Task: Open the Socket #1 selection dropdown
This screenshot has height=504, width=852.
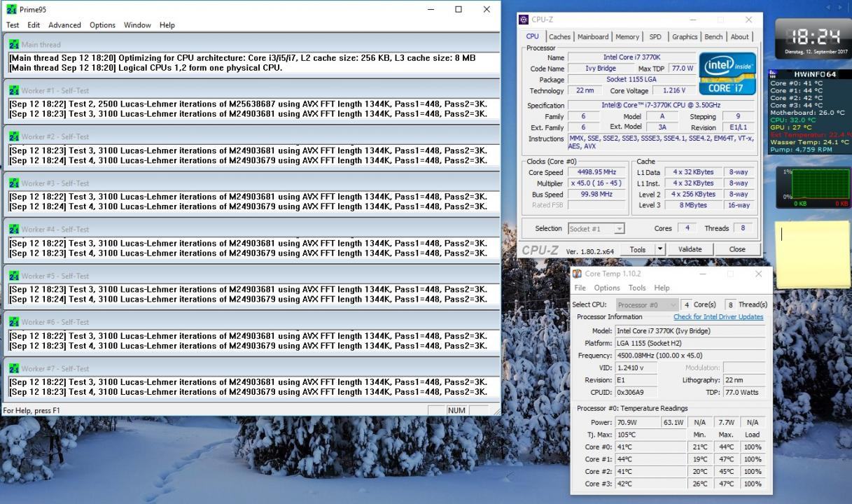Action: tap(596, 229)
